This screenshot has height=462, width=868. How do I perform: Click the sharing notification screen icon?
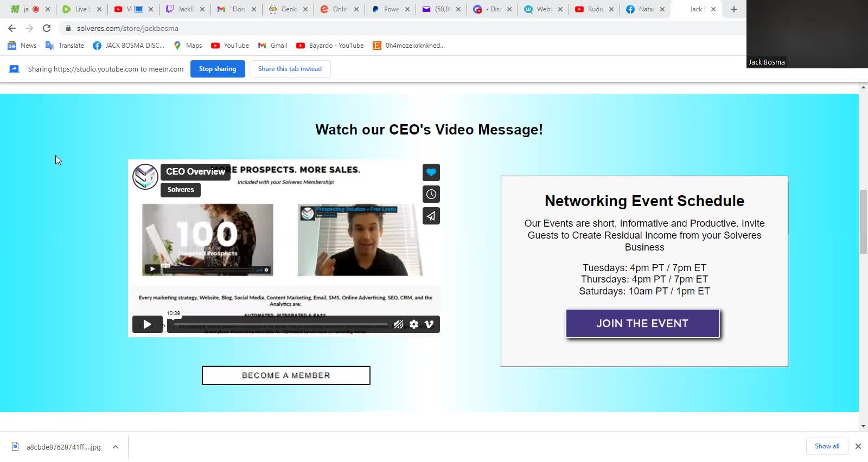[14, 69]
